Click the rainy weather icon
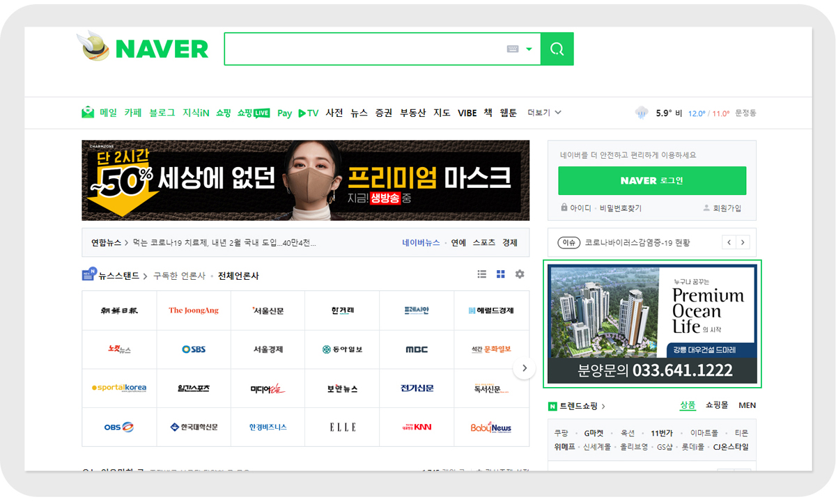This screenshot has width=836, height=504. pos(642,113)
